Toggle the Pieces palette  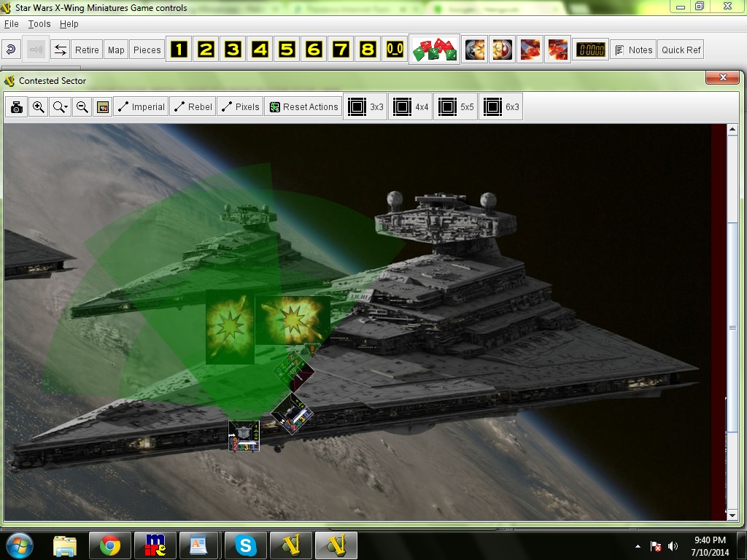point(147,50)
